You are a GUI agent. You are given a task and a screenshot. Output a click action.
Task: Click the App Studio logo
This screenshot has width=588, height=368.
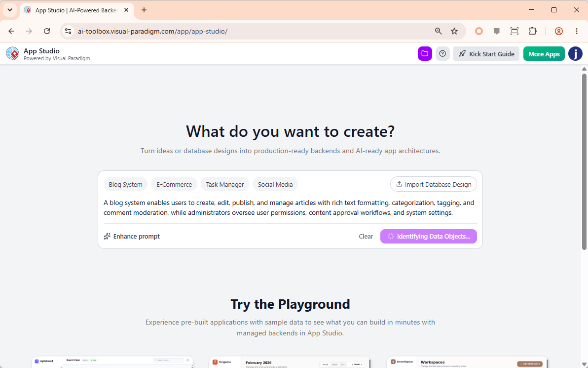[12, 54]
